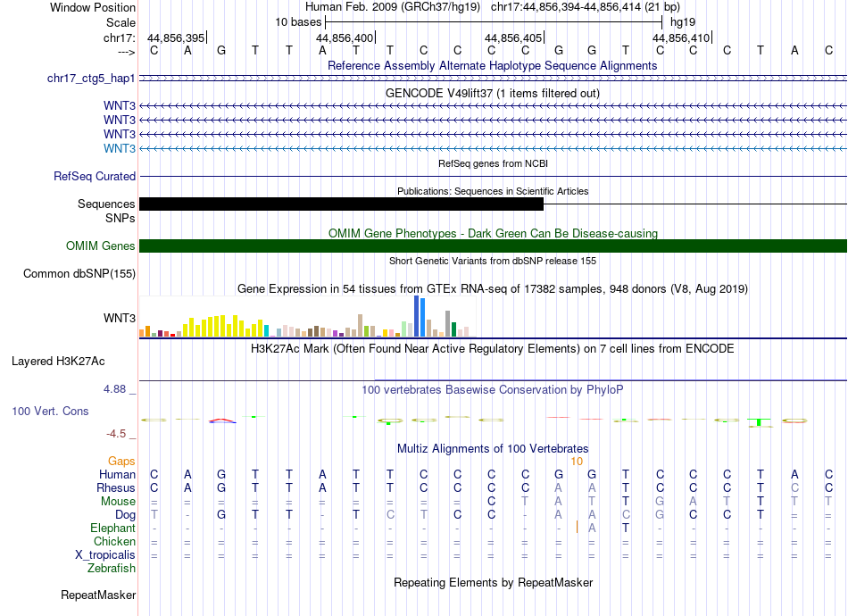Viewport: 848px width, 616px height.
Task: Click the SNPs publications track label
Action: tap(121, 218)
